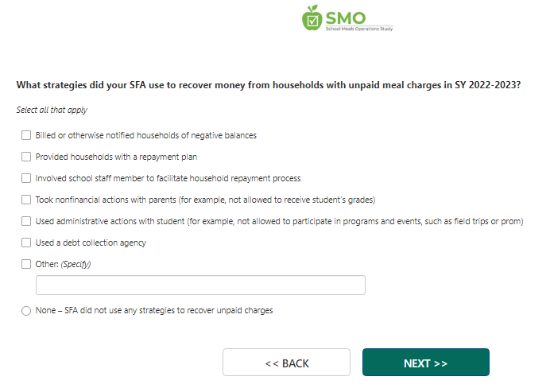Click the SMO apple logo icon

click(x=312, y=17)
